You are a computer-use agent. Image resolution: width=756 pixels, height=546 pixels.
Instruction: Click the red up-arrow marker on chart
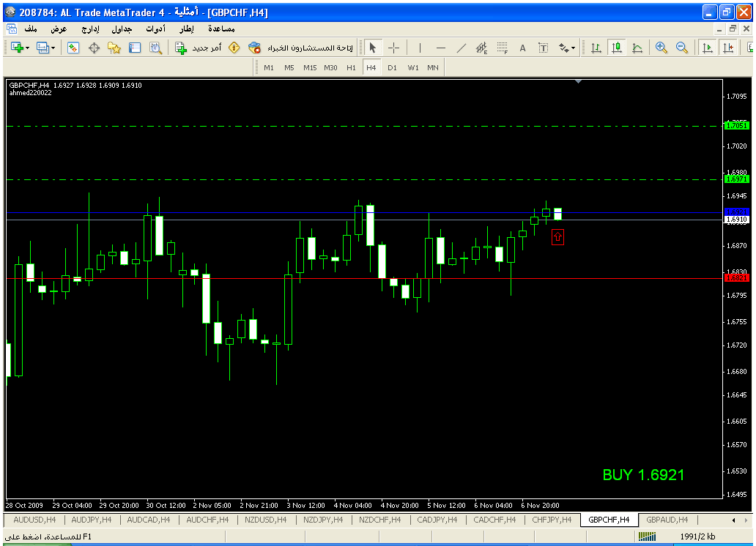[x=557, y=236]
